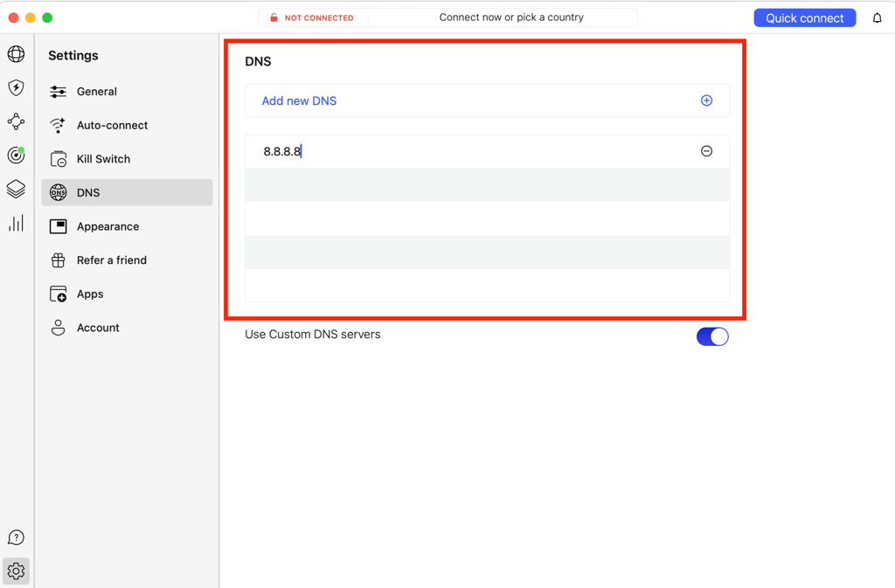
Task: Click the Account person icon
Action: click(59, 328)
